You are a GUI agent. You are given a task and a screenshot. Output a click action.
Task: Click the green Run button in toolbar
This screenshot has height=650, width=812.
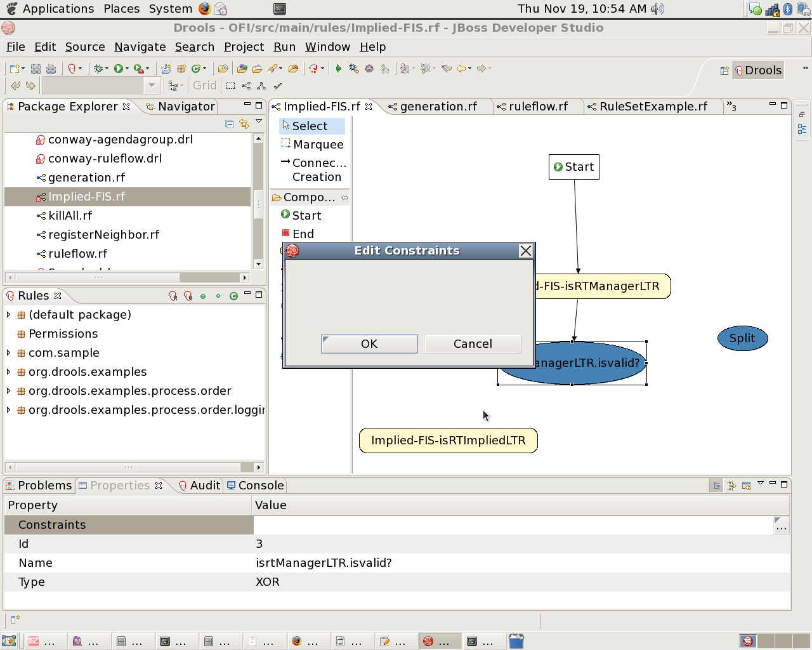coord(119,69)
